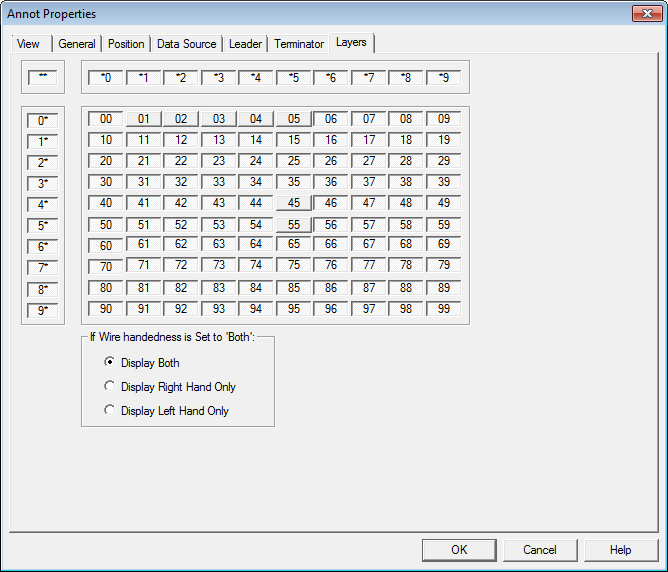The image size is (668, 572).
Task: Open the Leader tab
Action: coord(246,44)
